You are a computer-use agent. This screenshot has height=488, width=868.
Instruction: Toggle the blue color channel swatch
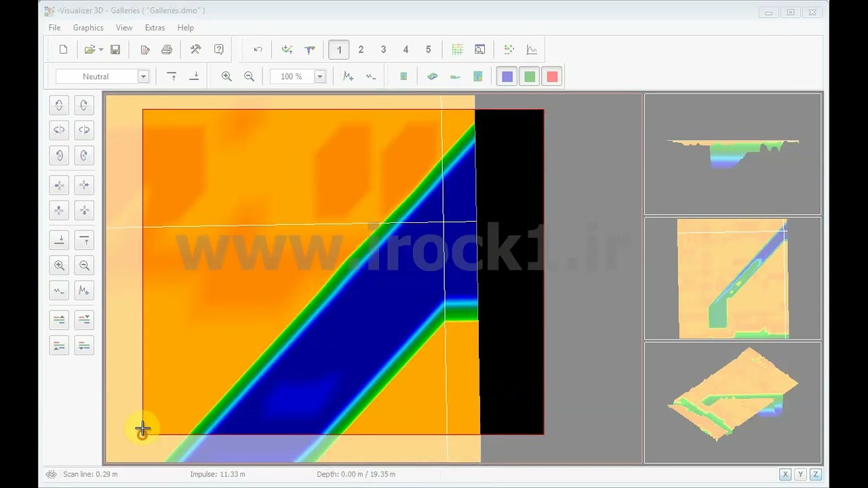(x=507, y=77)
